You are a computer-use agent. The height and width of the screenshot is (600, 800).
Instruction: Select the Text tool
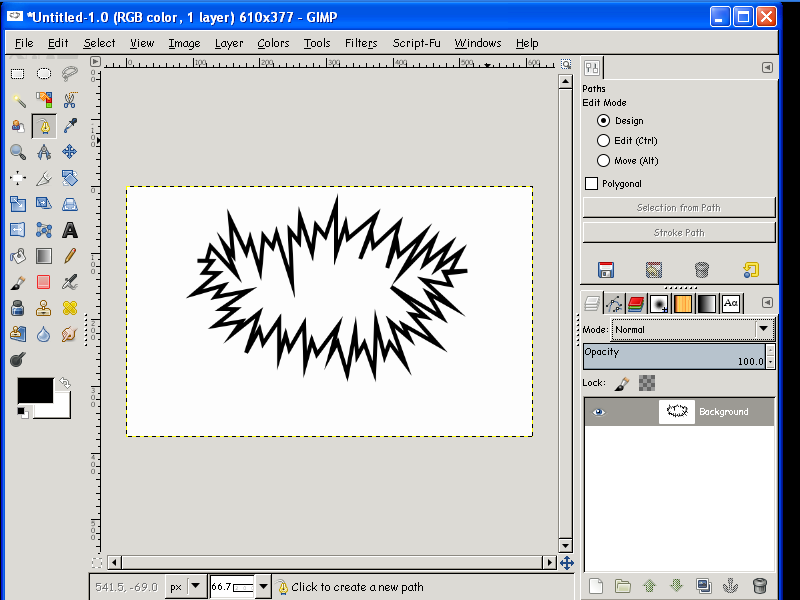point(70,230)
